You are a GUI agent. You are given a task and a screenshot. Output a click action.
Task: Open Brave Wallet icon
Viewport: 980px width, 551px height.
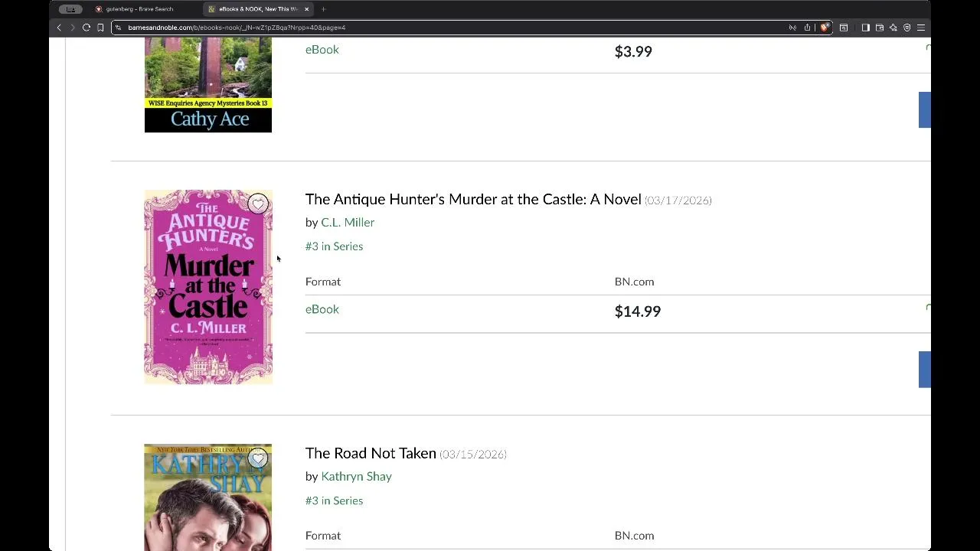click(880, 28)
